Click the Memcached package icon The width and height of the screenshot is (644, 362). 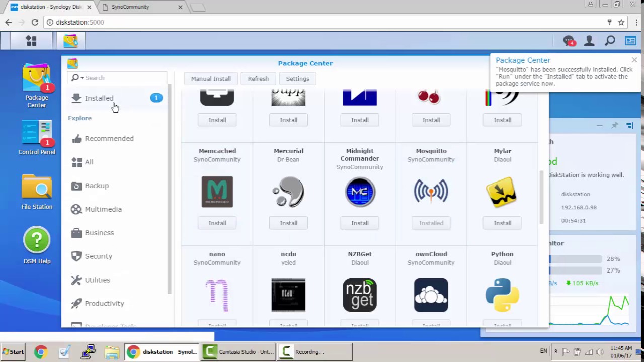tap(217, 192)
